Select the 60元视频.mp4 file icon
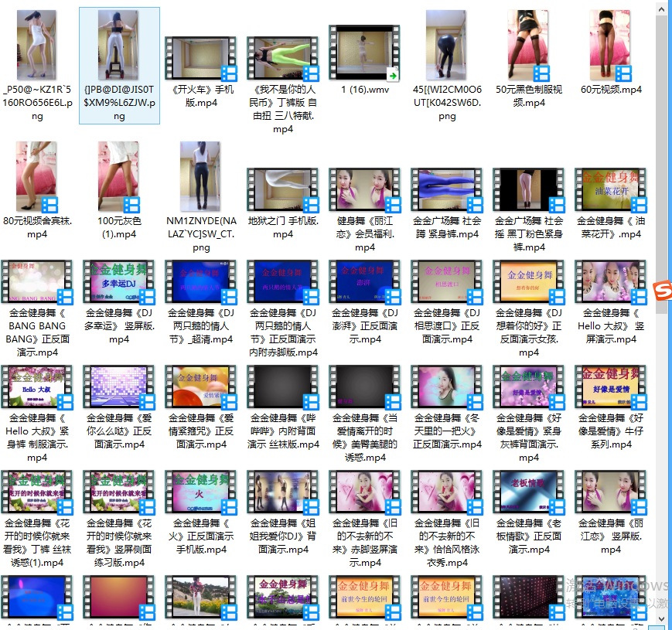672x630 pixels. (x=610, y=46)
